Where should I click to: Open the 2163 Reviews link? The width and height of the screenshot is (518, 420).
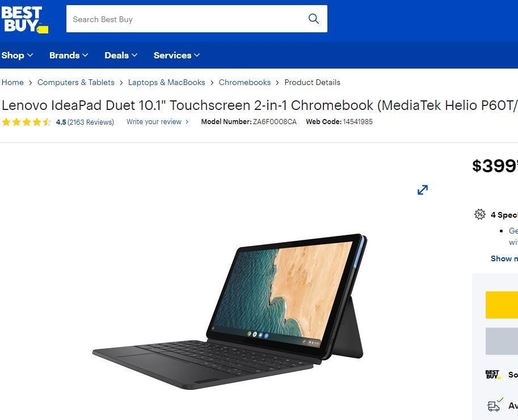tap(91, 122)
